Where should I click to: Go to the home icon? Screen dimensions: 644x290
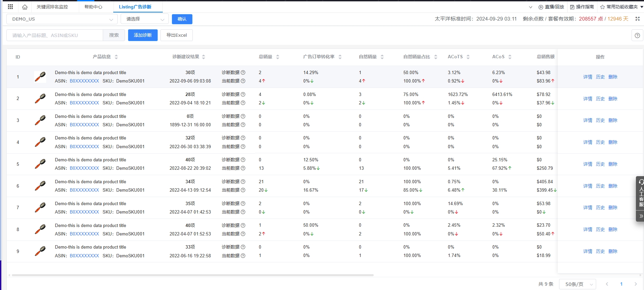click(25, 7)
